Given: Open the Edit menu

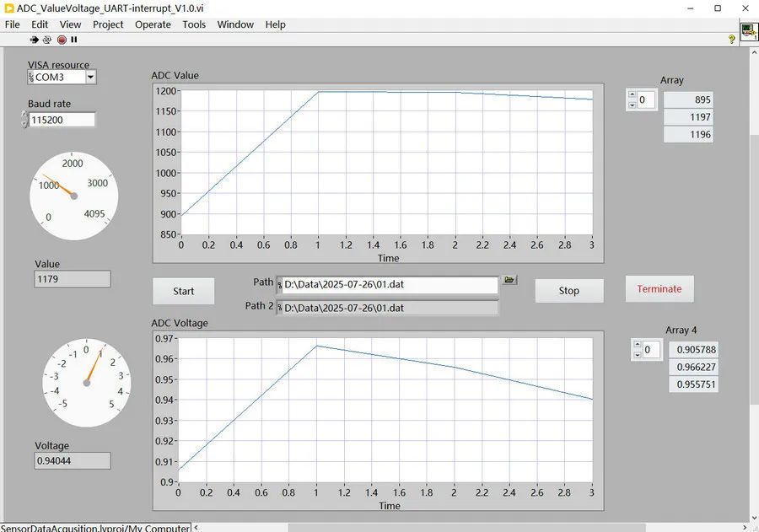Looking at the screenshot, I should [x=40, y=24].
